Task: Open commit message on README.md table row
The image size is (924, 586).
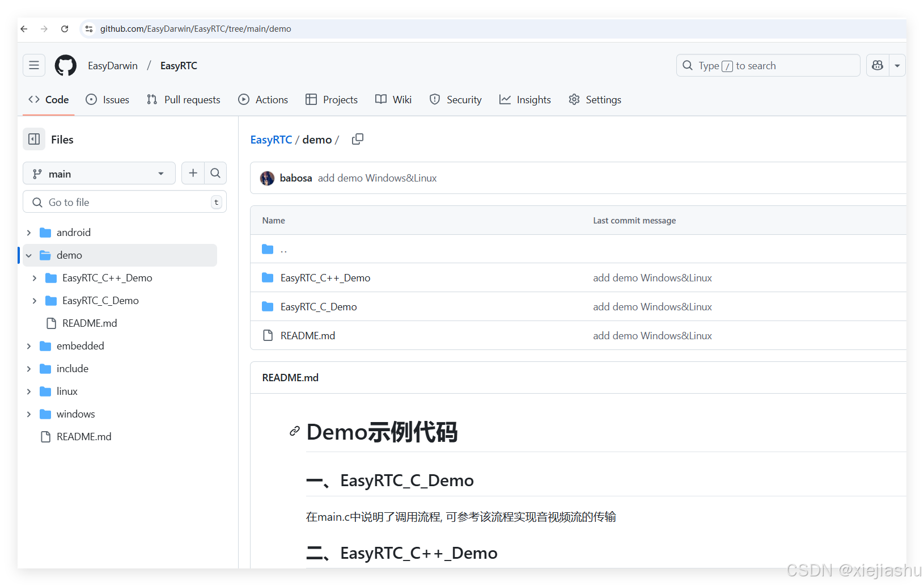Action: click(652, 336)
